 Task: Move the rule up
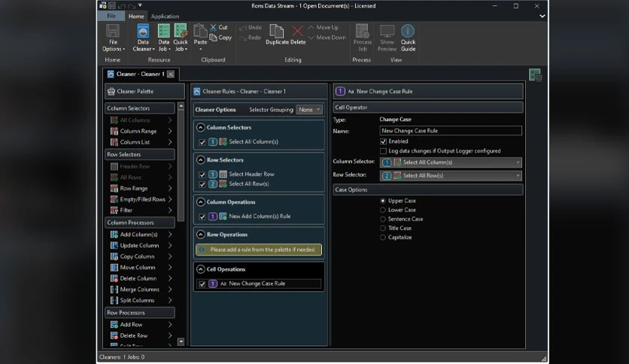[324, 27]
